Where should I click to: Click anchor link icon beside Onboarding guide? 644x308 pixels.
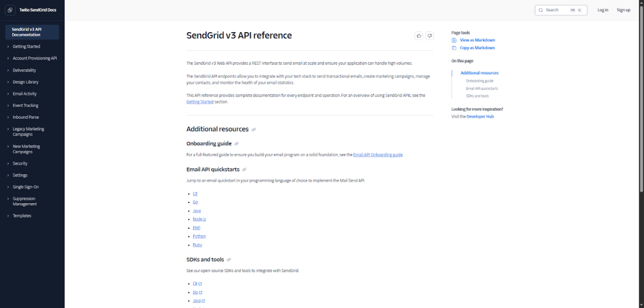click(x=236, y=144)
